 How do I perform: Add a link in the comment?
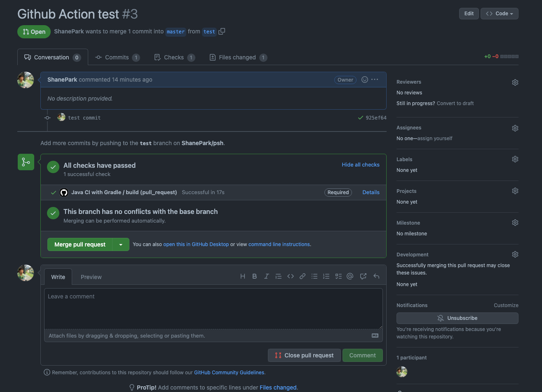click(303, 276)
